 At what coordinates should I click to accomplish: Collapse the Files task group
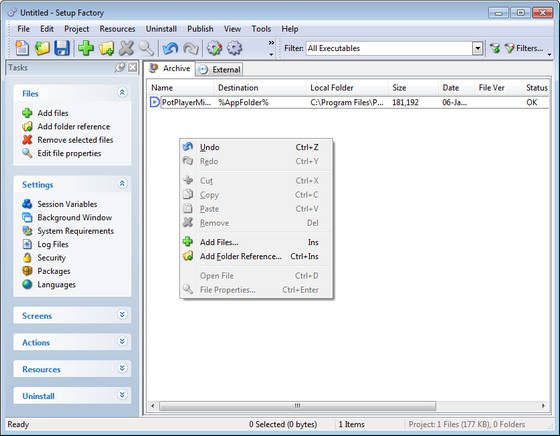[x=122, y=92]
